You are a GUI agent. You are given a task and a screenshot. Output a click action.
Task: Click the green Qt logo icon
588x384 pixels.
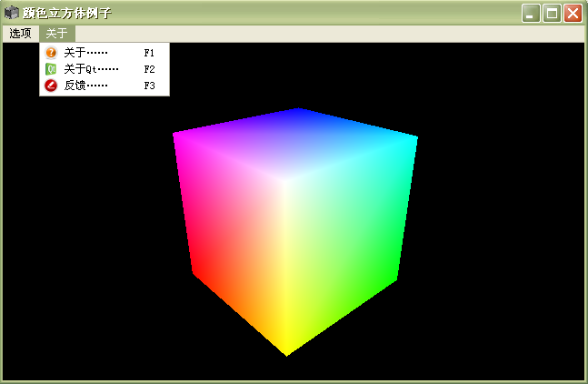[51, 69]
